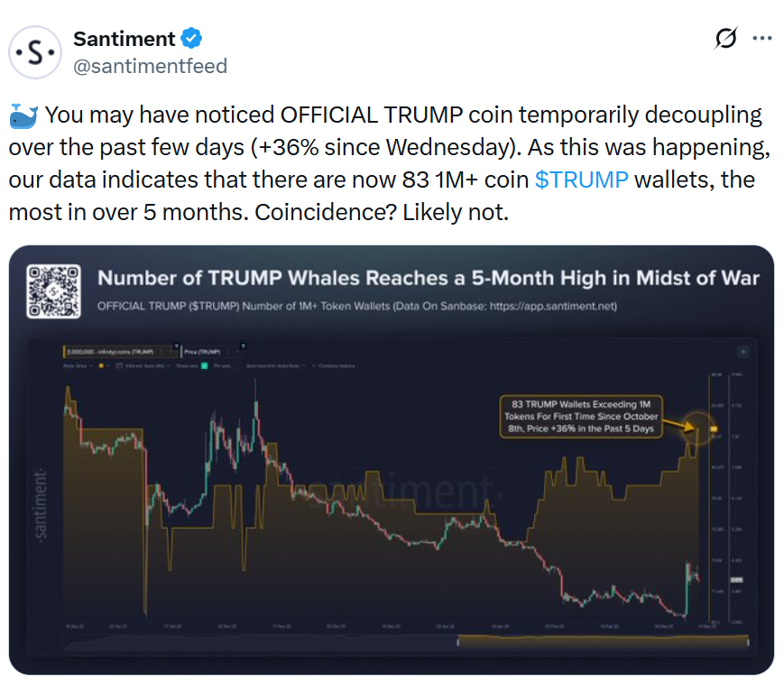Select the Santiment verified badge icon

(x=189, y=38)
